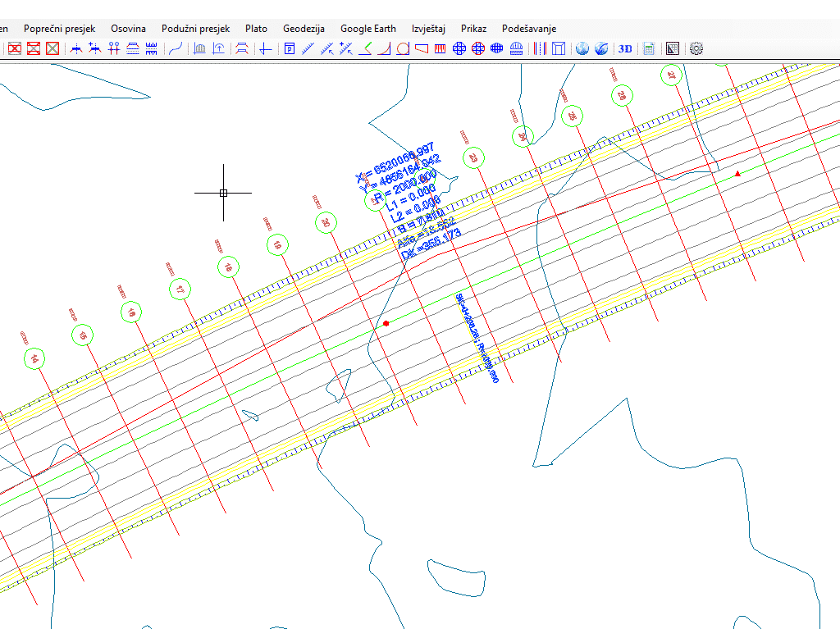Click the green angle line icon
Image resolution: width=840 pixels, height=629 pixels.
(x=366, y=48)
